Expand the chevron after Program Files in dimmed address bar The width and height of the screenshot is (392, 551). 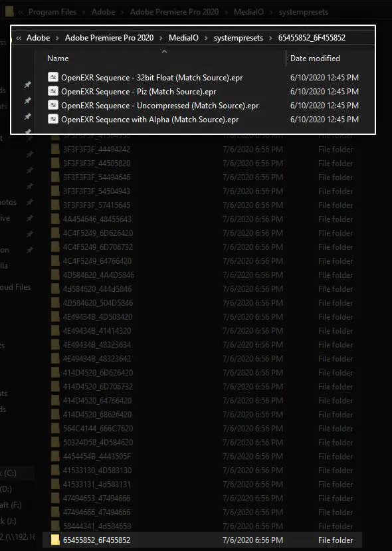pos(84,13)
